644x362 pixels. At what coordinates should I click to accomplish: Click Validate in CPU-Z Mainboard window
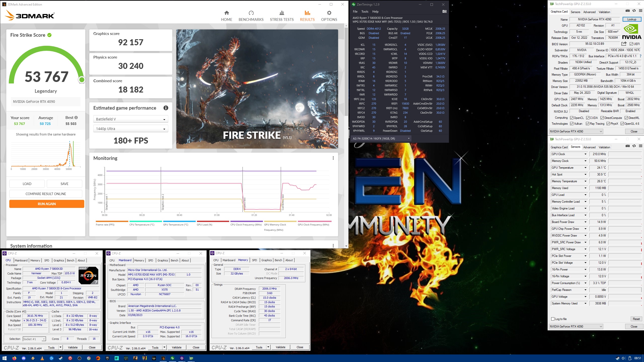tap(176, 347)
